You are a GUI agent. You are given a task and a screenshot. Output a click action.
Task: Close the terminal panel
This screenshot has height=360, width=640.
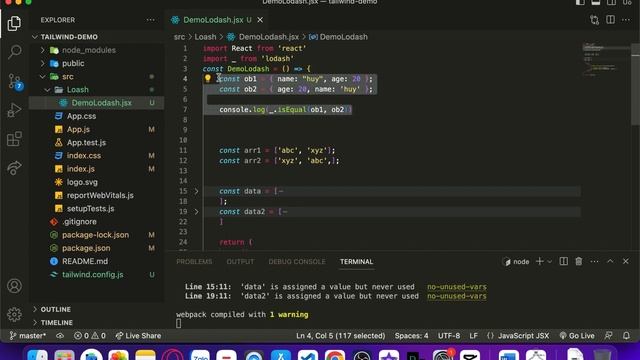click(x=626, y=261)
